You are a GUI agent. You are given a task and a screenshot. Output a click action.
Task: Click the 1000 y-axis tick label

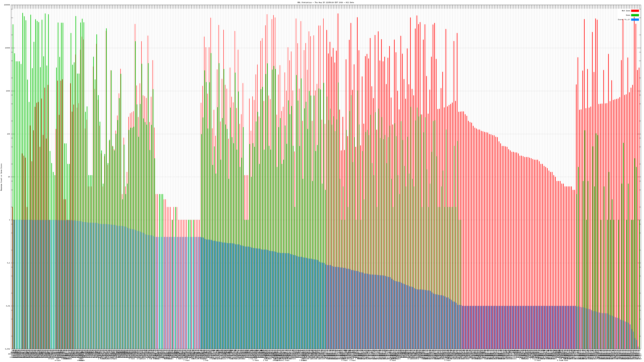pos(8,91)
